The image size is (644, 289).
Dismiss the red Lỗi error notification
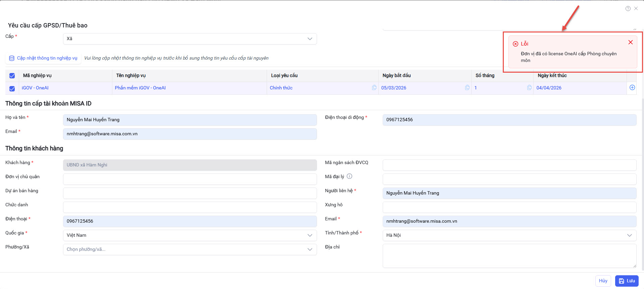pos(630,42)
